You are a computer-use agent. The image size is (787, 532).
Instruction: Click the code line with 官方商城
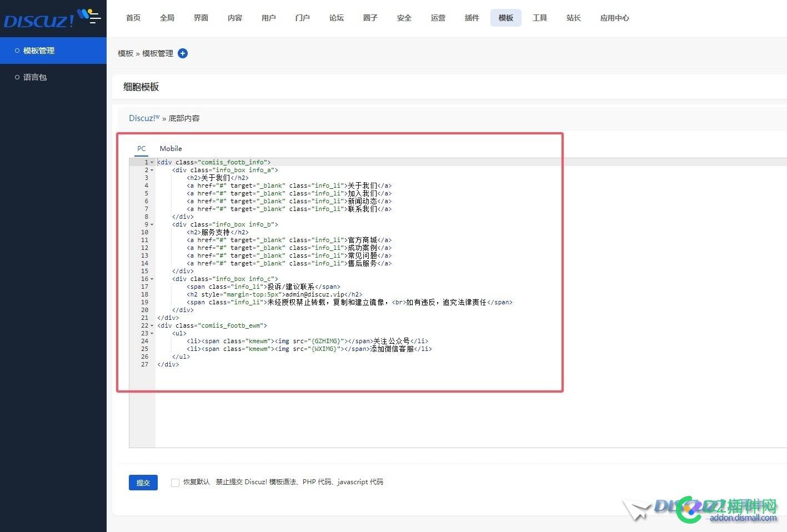[289, 240]
